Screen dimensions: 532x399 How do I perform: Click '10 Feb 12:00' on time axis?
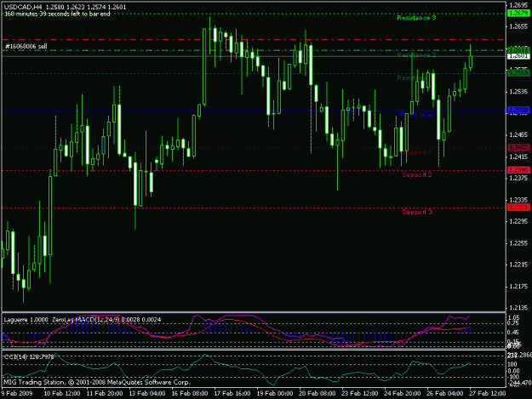click(x=62, y=394)
